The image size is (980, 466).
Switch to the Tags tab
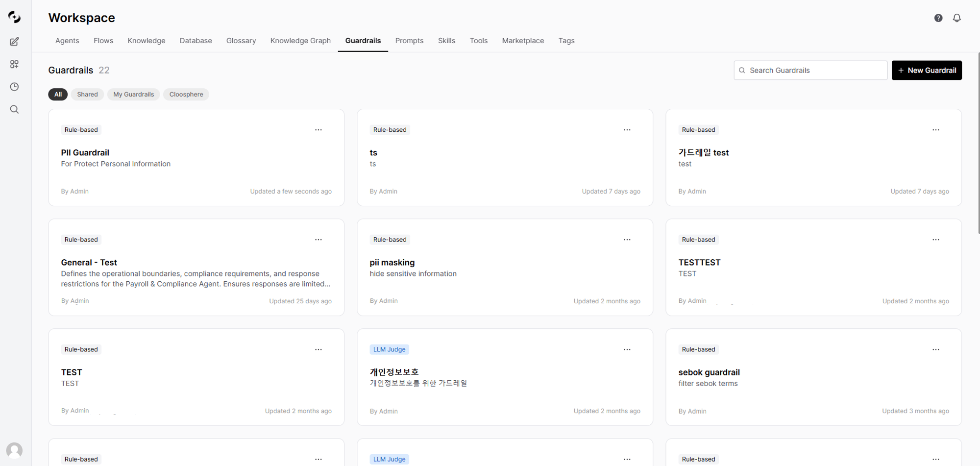pos(566,41)
